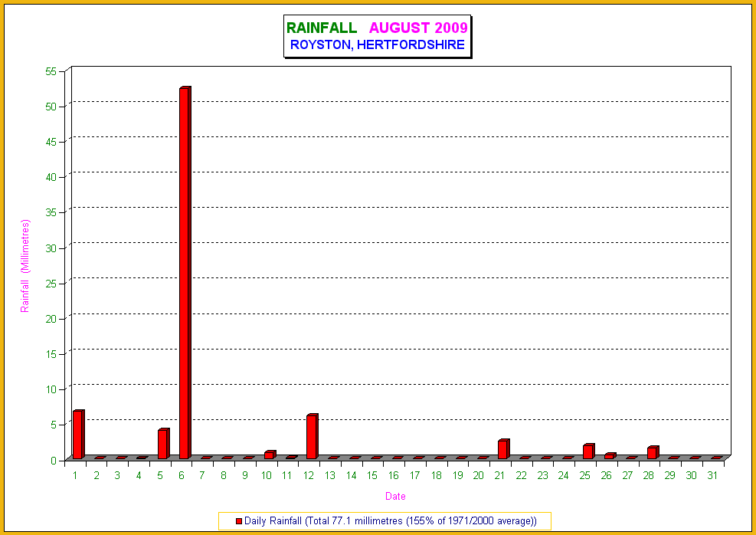Click the x-axis date label 12
756x535 pixels.
309,476
